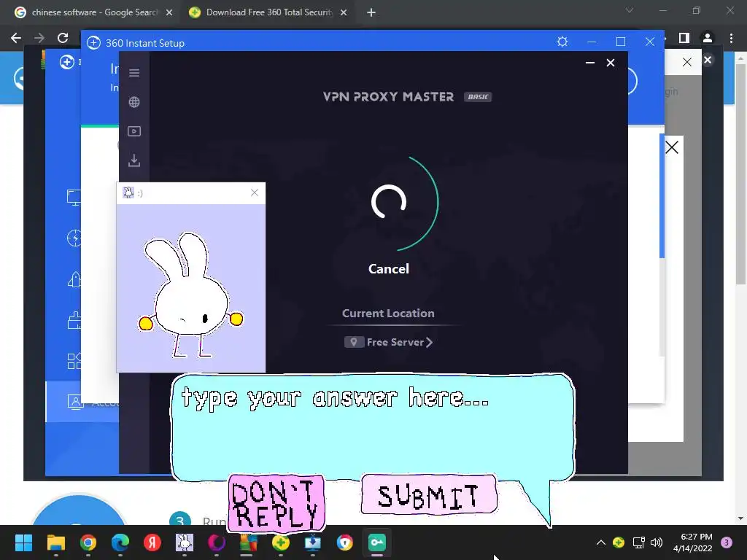Open the network status tray icon

(x=638, y=542)
